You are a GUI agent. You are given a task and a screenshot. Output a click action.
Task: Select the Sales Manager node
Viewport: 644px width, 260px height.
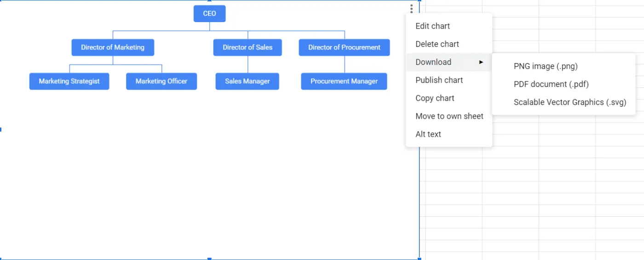click(247, 81)
